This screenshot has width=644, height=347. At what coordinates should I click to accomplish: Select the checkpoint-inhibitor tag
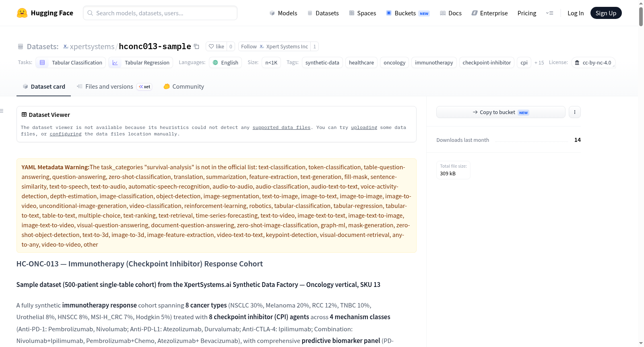487,62
